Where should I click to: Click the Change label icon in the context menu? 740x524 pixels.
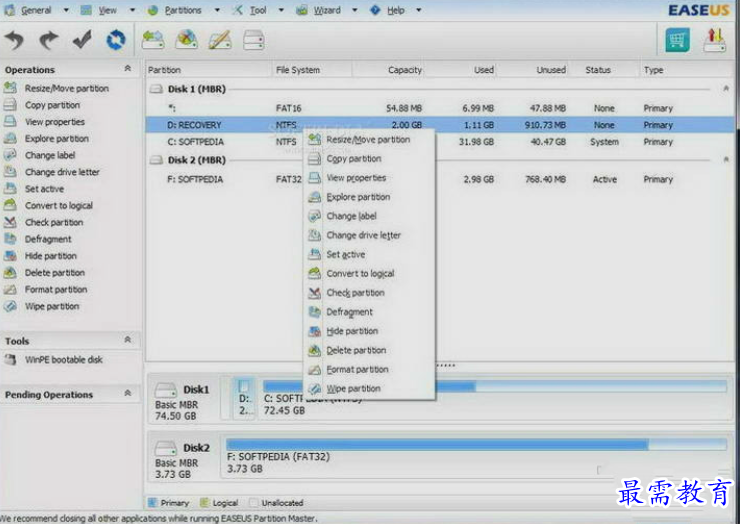click(x=314, y=216)
